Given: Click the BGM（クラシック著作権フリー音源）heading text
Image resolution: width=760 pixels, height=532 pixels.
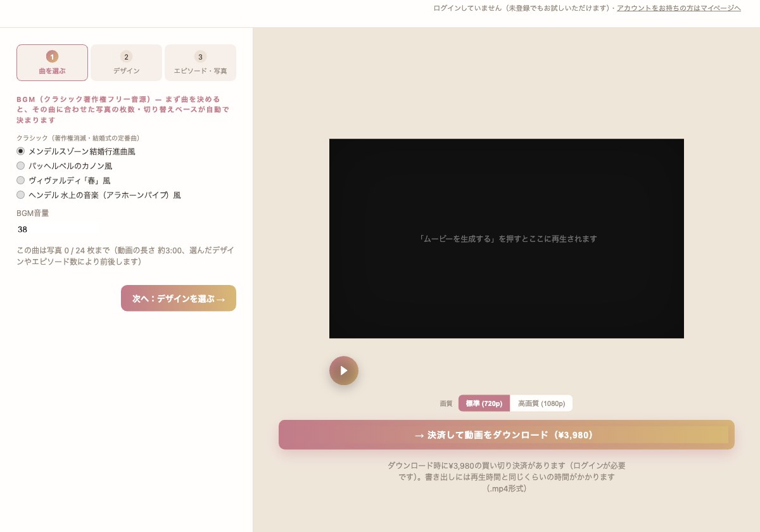Looking at the screenshot, I should (x=123, y=110).
